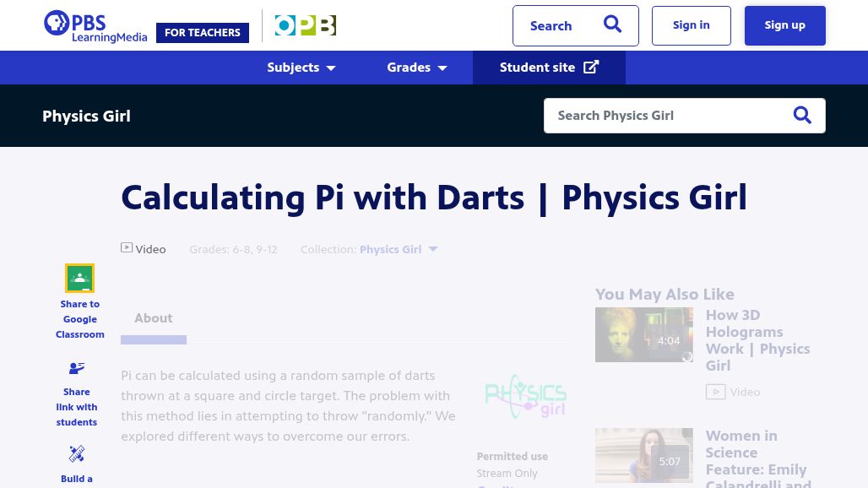Viewport: 868px width, 488px height.
Task: Expand the Physics Girl collection dropdown
Action: [x=433, y=249]
